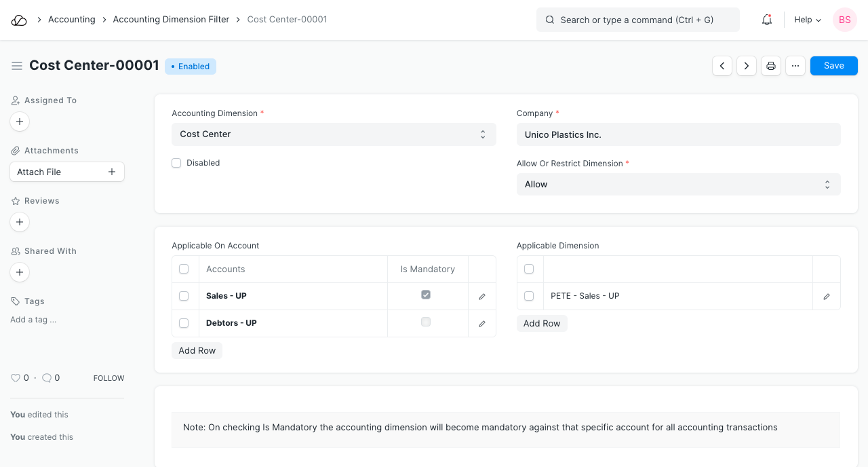Click the Save button

[833, 66]
